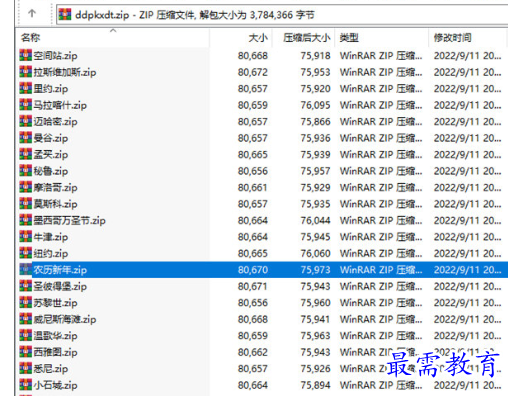This screenshot has width=508, height=396.
Task: Click the icon of 牛津.zip
Action: [x=26, y=236]
